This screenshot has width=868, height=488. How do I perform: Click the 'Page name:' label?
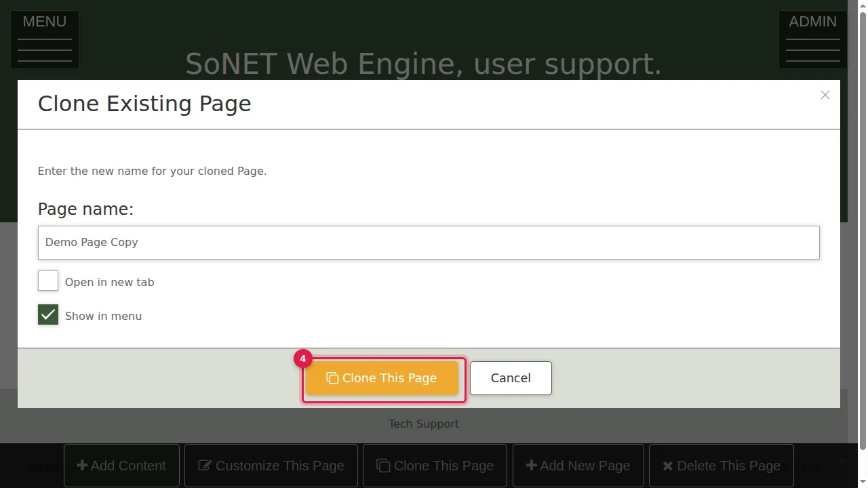tap(85, 209)
